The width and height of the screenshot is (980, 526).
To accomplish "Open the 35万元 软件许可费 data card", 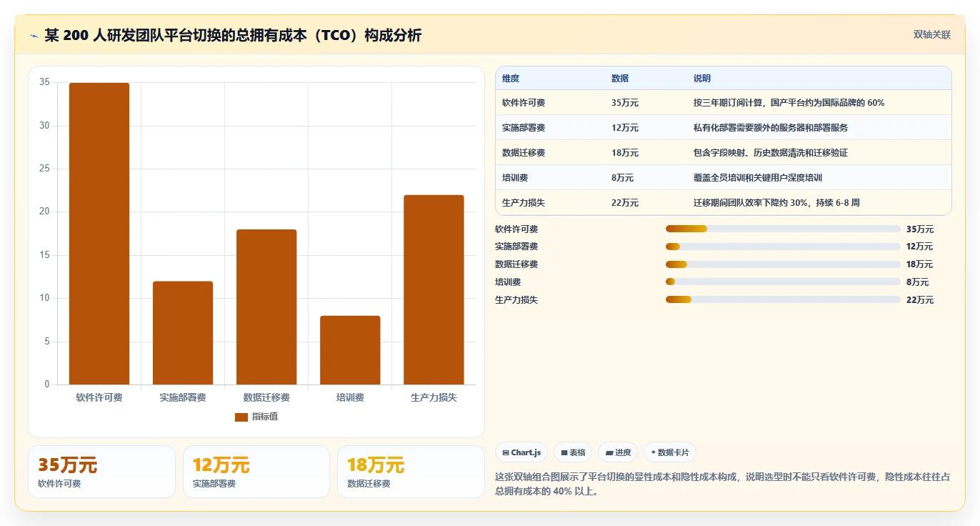I will point(101,472).
